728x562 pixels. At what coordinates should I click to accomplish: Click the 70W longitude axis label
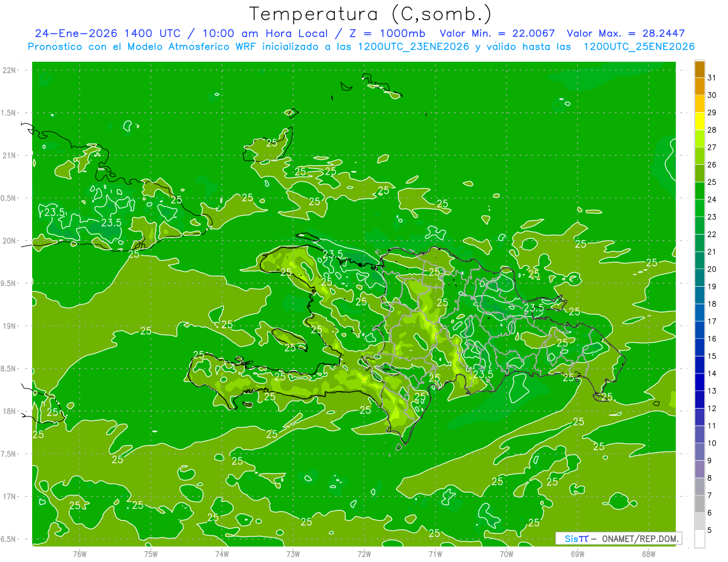[x=507, y=554]
